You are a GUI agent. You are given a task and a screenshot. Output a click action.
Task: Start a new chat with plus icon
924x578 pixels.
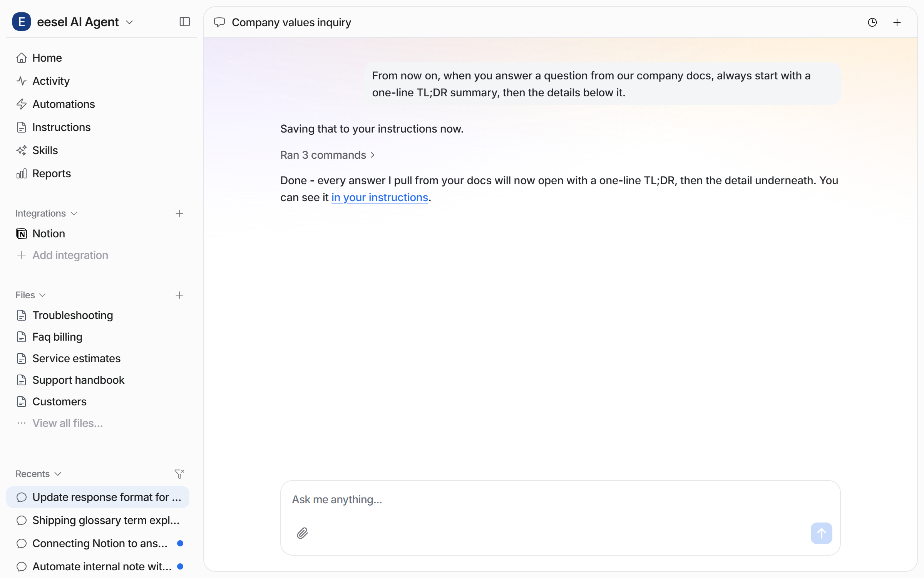coord(897,22)
